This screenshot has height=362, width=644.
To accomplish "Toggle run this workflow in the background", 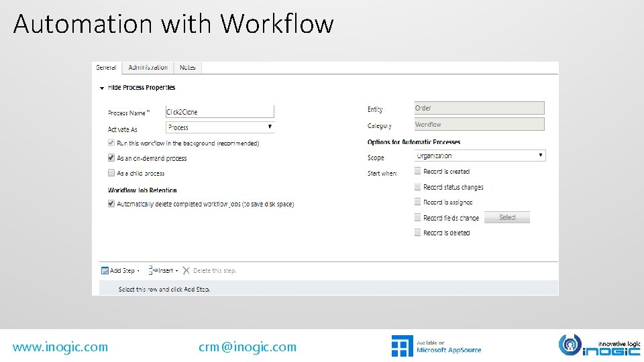I will click(x=111, y=143).
